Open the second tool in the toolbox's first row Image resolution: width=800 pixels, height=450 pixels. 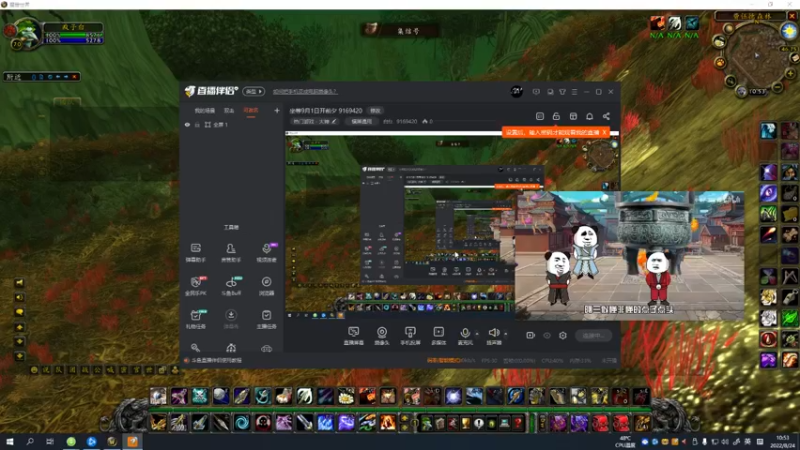pos(231,252)
